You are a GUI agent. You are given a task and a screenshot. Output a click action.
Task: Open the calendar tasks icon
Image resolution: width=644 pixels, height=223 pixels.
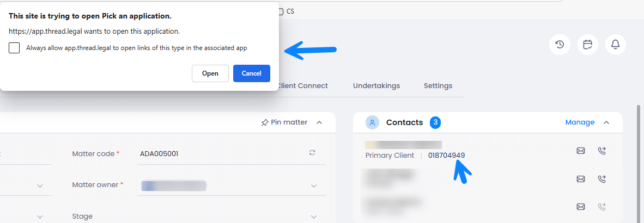(x=588, y=45)
